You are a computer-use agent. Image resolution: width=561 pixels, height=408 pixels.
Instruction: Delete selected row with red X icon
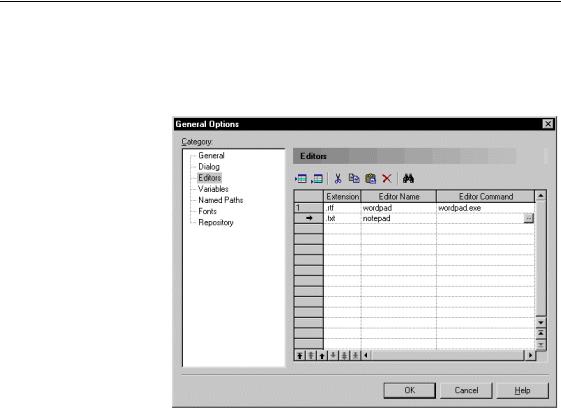(x=387, y=179)
